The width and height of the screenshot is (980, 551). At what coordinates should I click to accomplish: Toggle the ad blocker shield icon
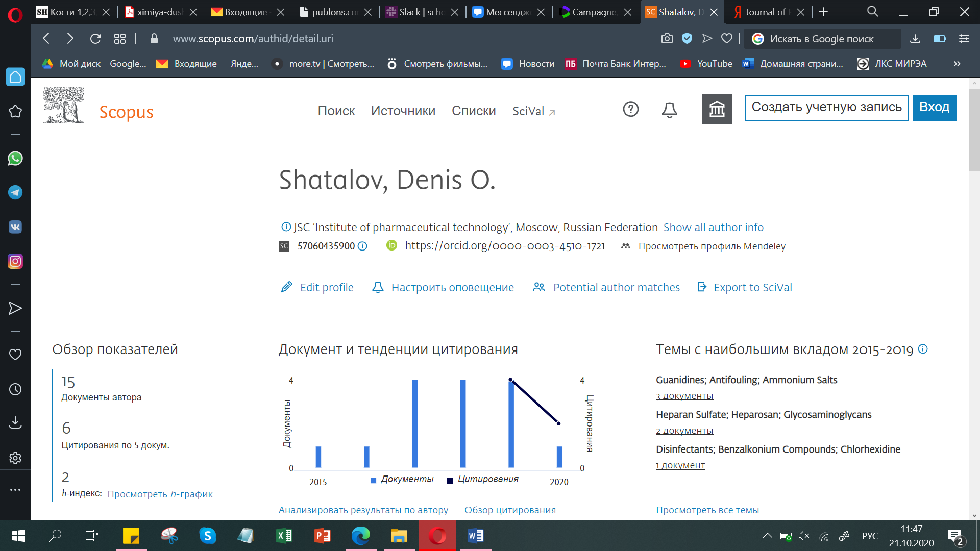[687, 39]
